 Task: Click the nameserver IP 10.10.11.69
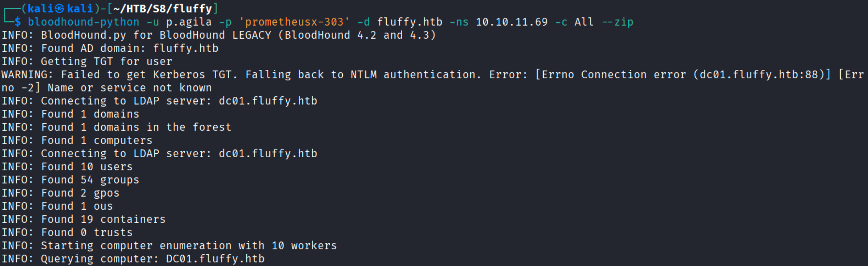click(511, 22)
